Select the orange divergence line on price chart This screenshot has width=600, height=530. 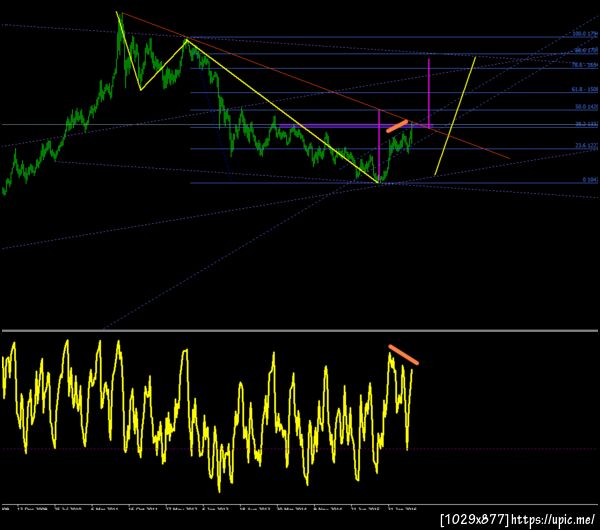[x=397, y=126]
